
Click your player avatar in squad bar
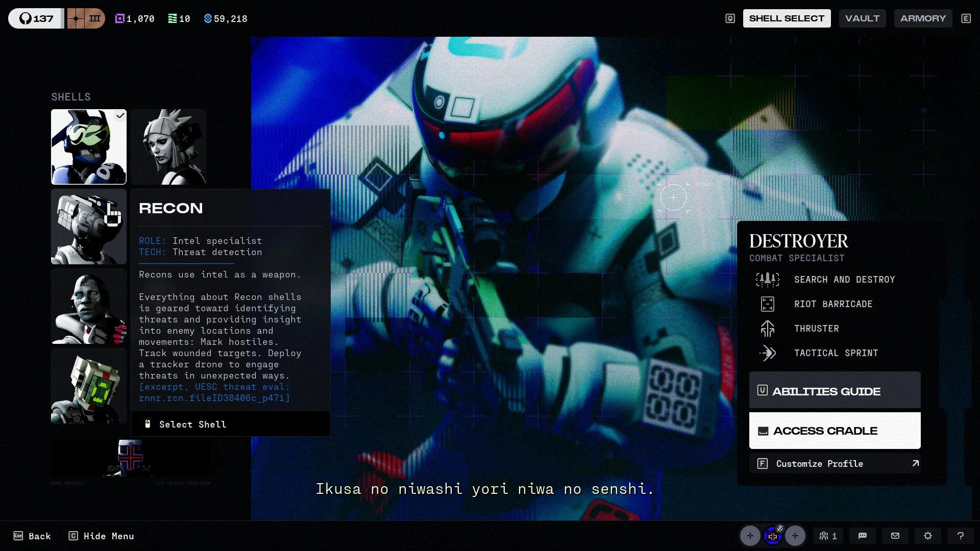coord(773,536)
